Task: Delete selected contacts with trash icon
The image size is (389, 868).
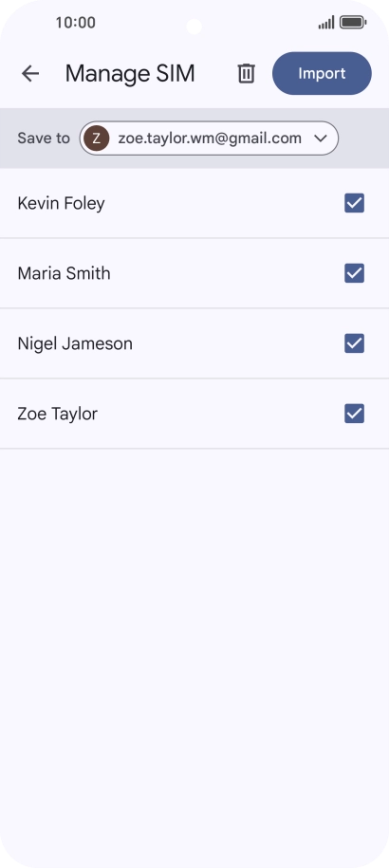Action: click(x=247, y=74)
